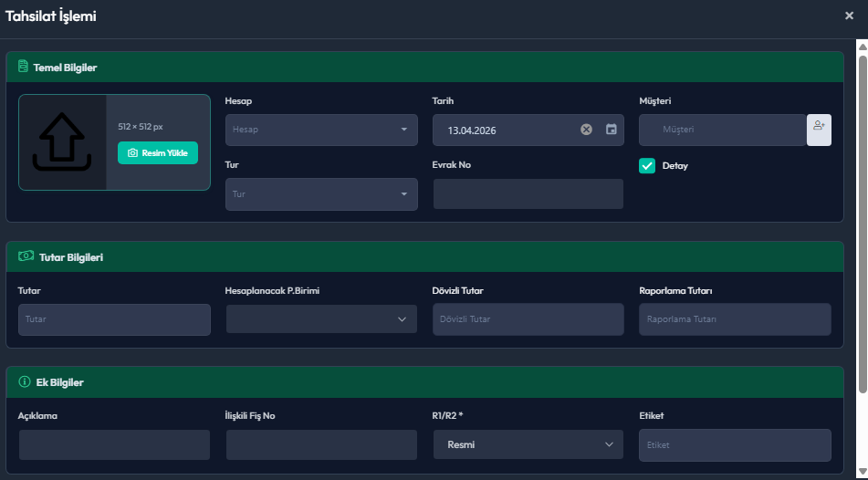Click the vertical scrollbar on the right
This screenshot has height=480, width=868.
[862, 219]
